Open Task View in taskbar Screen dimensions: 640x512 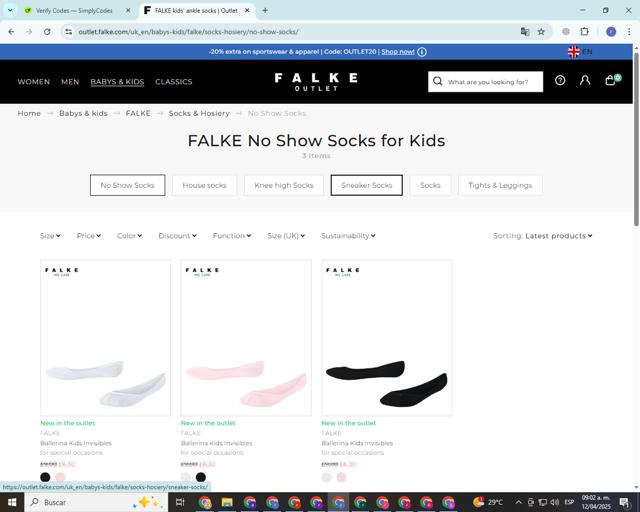coord(180,502)
